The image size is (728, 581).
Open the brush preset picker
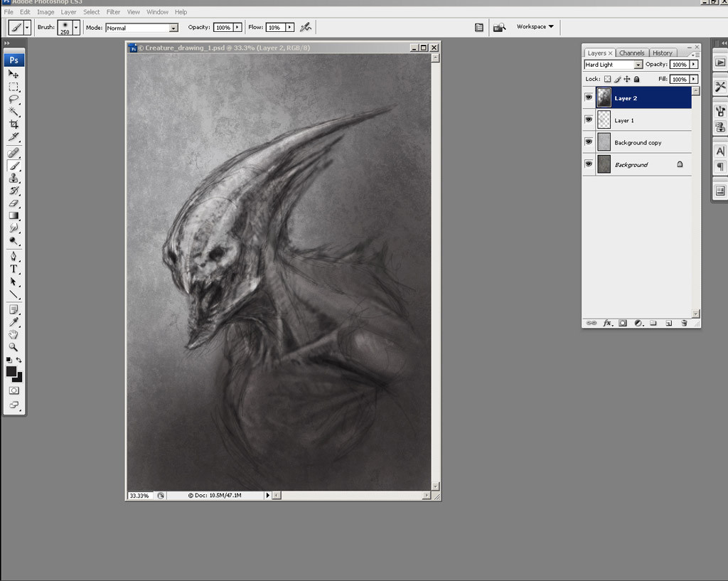(x=75, y=27)
